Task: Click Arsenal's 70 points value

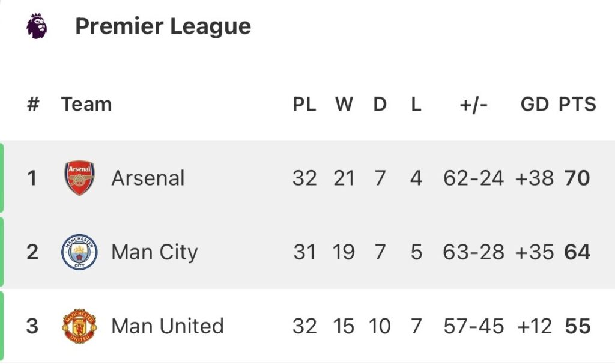Action: pos(577,178)
